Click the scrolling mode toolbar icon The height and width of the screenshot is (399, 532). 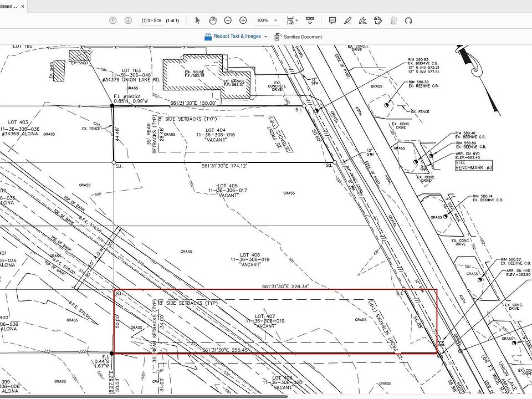(310, 21)
